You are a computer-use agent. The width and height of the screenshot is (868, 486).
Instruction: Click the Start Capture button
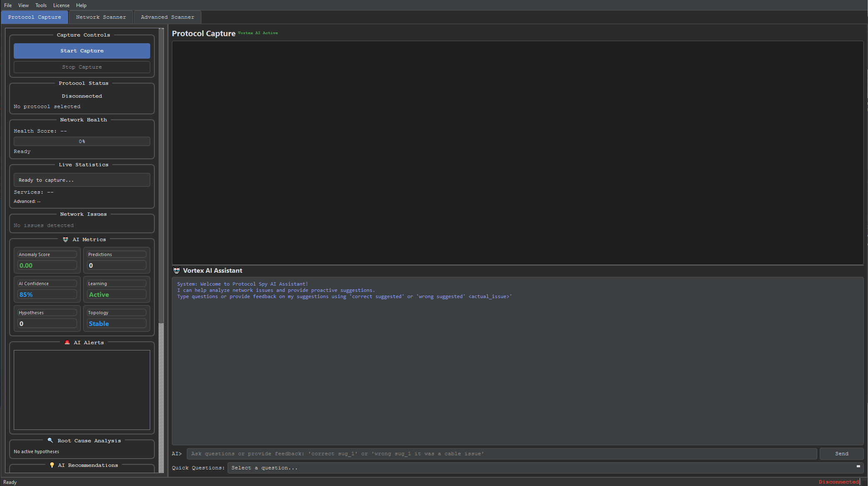pyautogui.click(x=82, y=51)
